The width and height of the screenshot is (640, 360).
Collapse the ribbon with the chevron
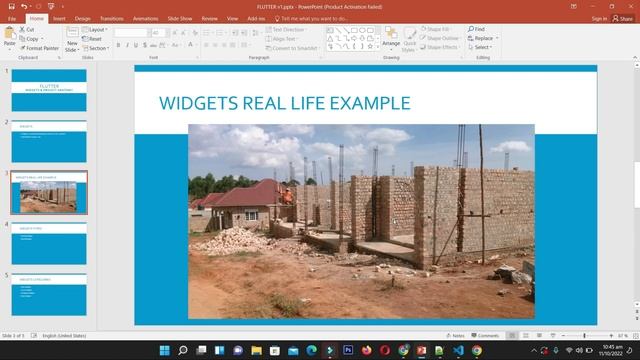(635, 58)
